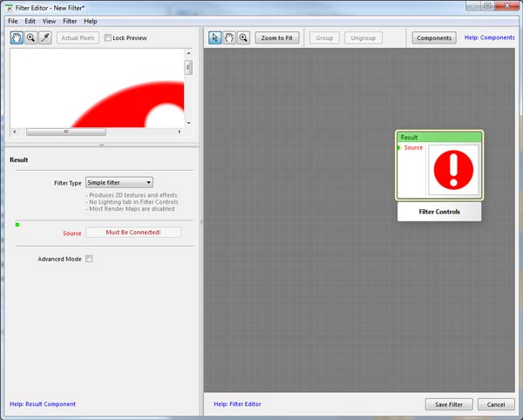This screenshot has width=523, height=420.
Task: Click the preview scroll right arrow
Action: click(x=180, y=132)
